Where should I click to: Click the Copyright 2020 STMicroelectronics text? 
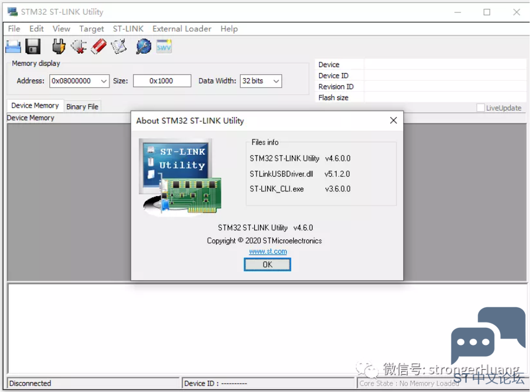point(264,241)
